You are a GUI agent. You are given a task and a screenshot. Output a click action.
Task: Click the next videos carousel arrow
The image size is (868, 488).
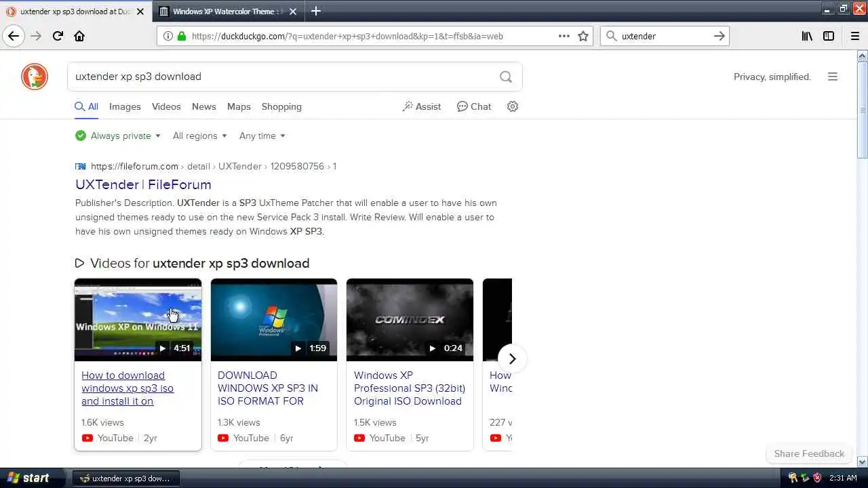(512, 359)
